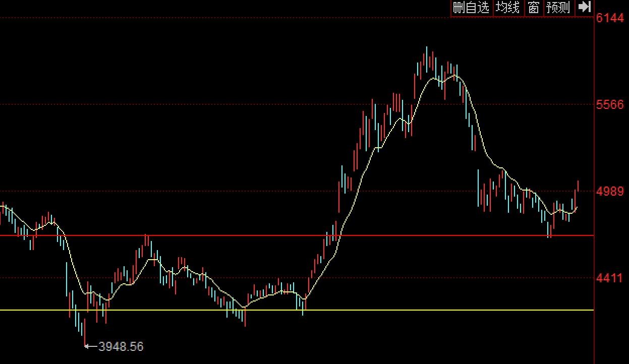The width and height of the screenshot is (629, 364).
Task: Click the jump-to-end arrow icon
Action: coord(584,8)
